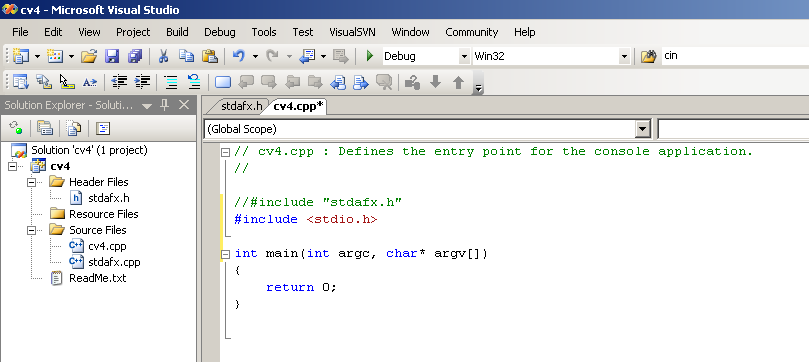The image size is (809, 362).
Task: Collapse the Source Files folder
Action: coord(31,230)
